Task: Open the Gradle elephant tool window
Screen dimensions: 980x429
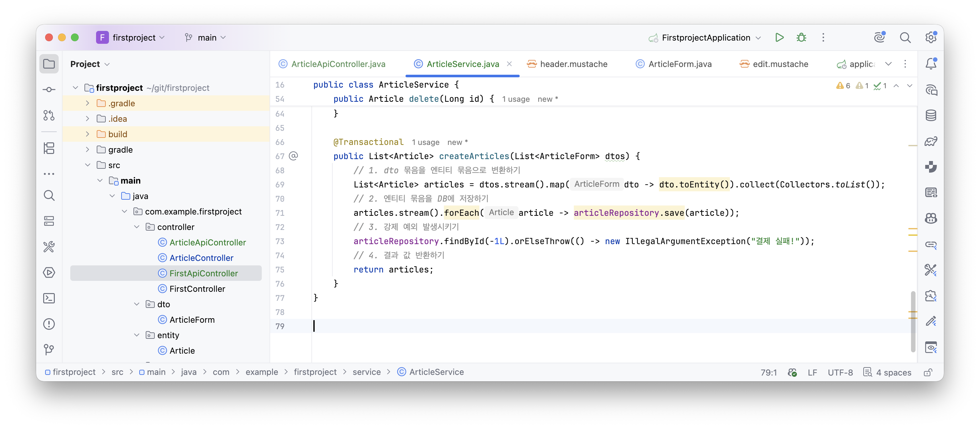Action: [x=931, y=141]
